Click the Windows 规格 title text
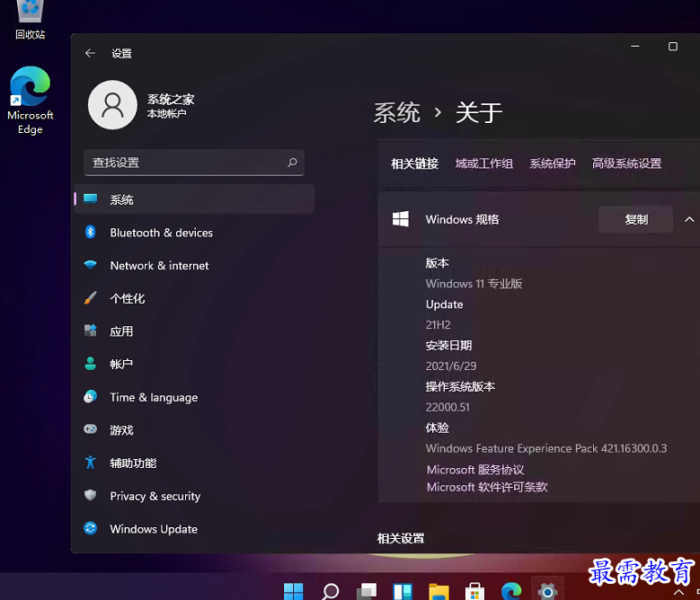Screen dimensions: 700x600 (462, 219)
